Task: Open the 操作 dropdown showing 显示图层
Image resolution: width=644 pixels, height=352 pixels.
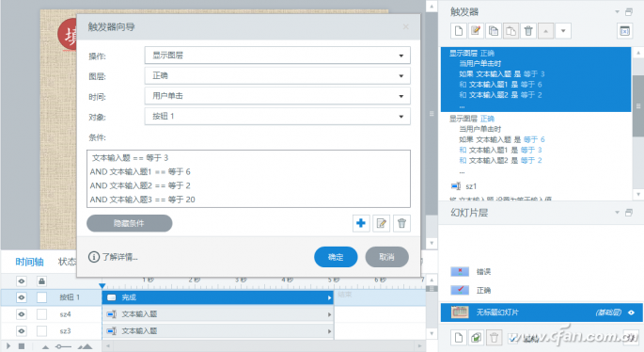Action: pyautogui.click(x=277, y=56)
